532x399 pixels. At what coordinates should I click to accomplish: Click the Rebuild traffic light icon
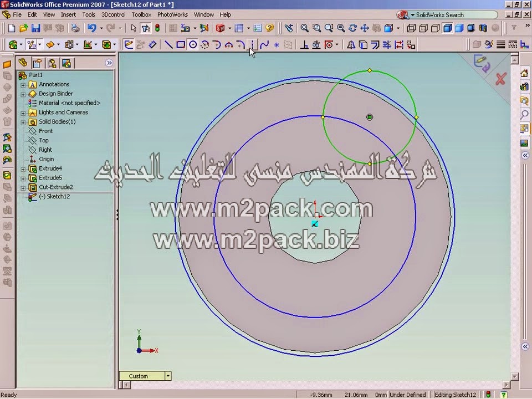click(x=157, y=28)
